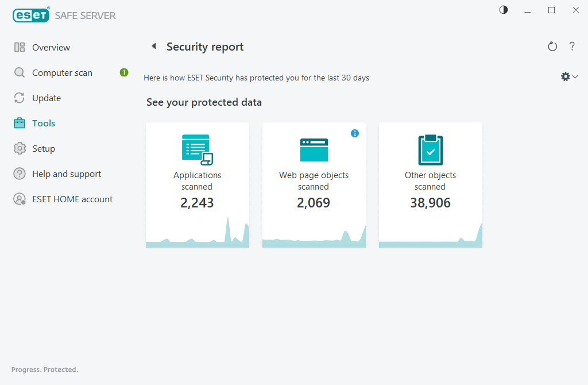Collapse Security report with the back chevron

153,45
